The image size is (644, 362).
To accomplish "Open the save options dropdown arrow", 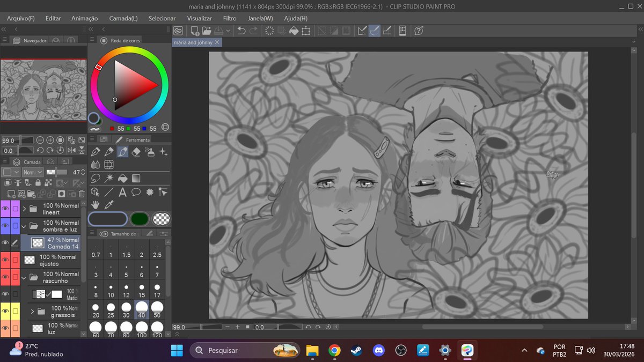I will point(228,31).
